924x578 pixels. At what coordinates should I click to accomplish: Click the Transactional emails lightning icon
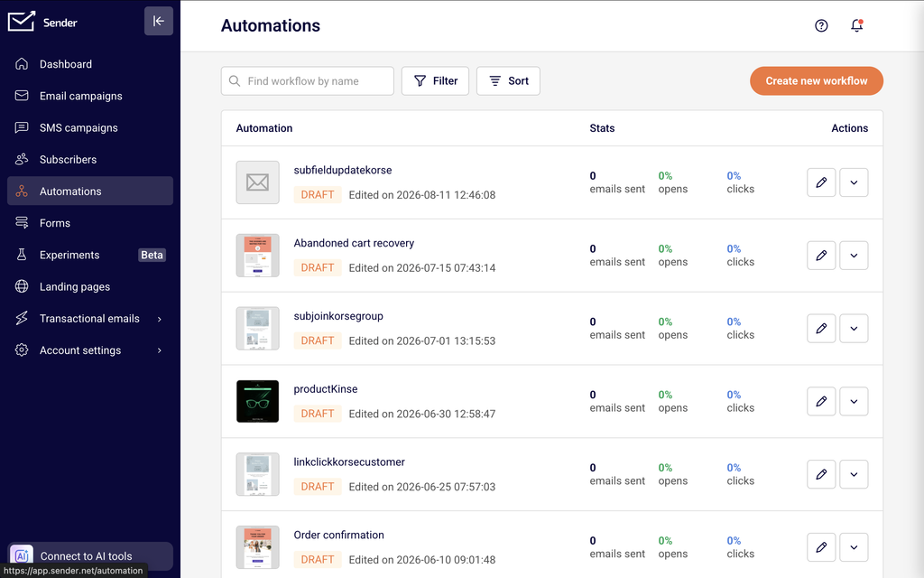22,319
